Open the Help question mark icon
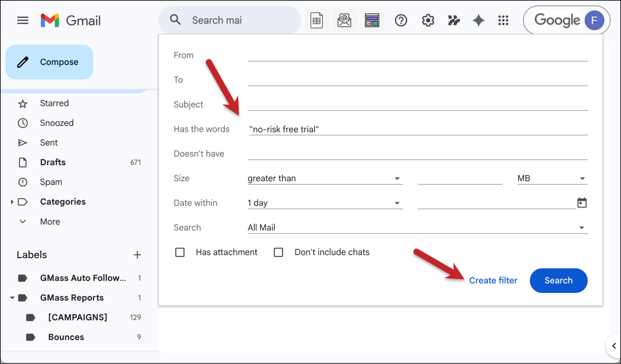Screen dimensions: 621x364 401,20
